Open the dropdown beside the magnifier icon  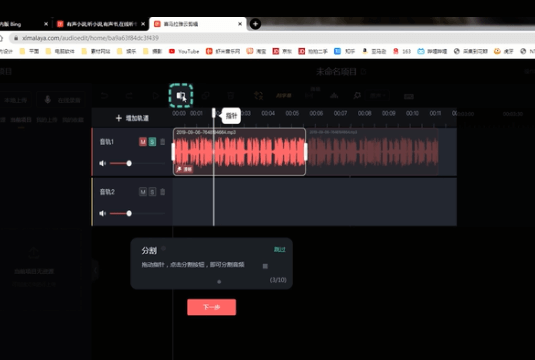[x=377, y=96]
